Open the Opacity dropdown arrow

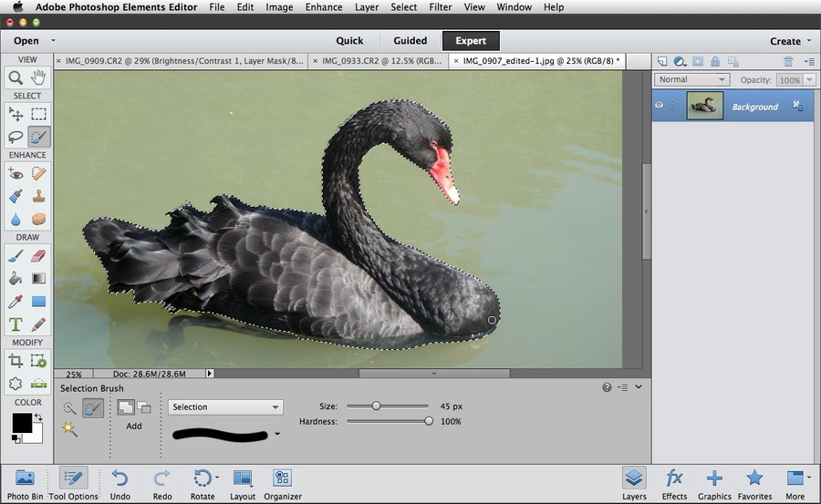point(809,80)
